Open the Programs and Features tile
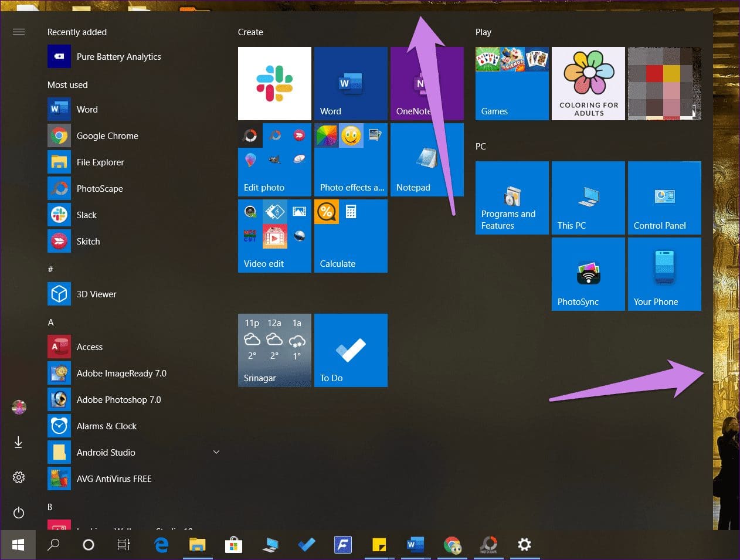This screenshot has width=740, height=560. click(512, 198)
